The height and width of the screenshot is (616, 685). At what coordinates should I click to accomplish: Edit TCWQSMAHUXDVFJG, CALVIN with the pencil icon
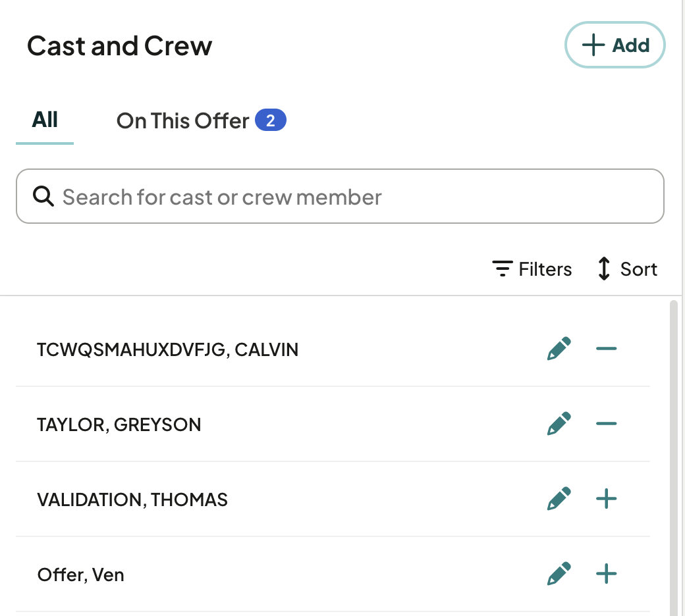coord(559,348)
